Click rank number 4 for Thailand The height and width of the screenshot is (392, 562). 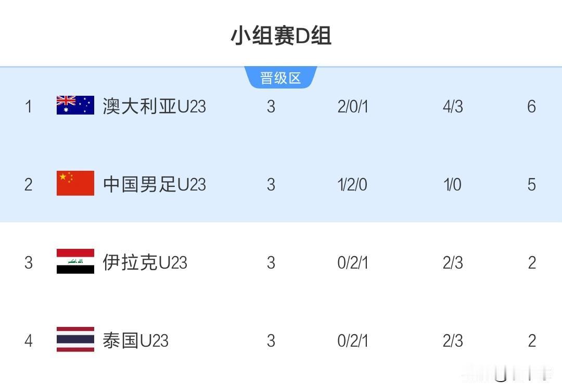point(29,340)
